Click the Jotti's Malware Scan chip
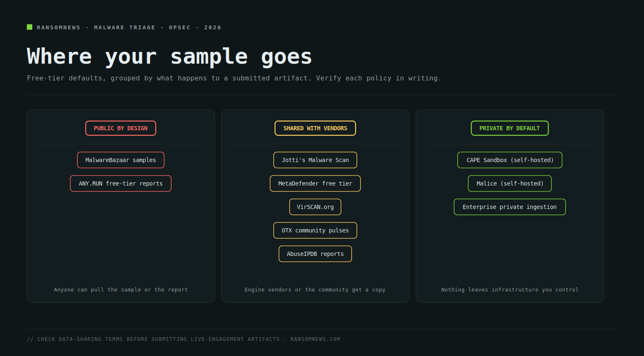The width and height of the screenshot is (644, 356). [x=315, y=160]
